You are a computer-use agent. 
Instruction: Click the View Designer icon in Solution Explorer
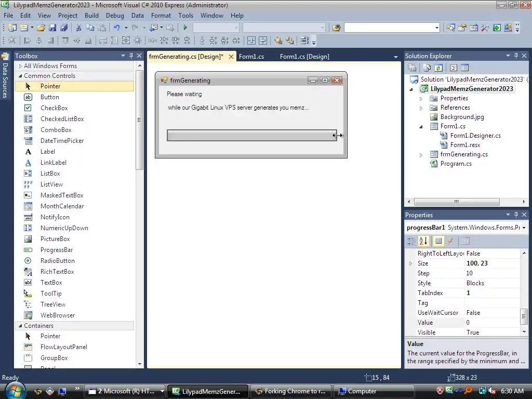[465, 68]
